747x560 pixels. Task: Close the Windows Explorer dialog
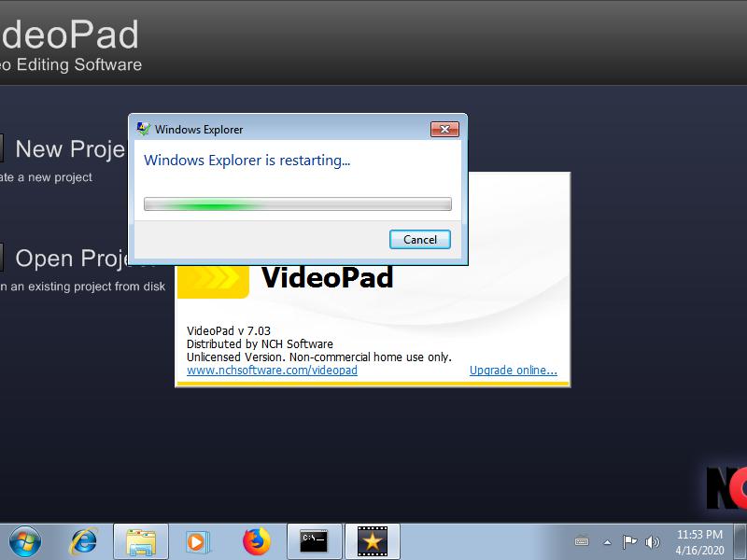click(444, 129)
